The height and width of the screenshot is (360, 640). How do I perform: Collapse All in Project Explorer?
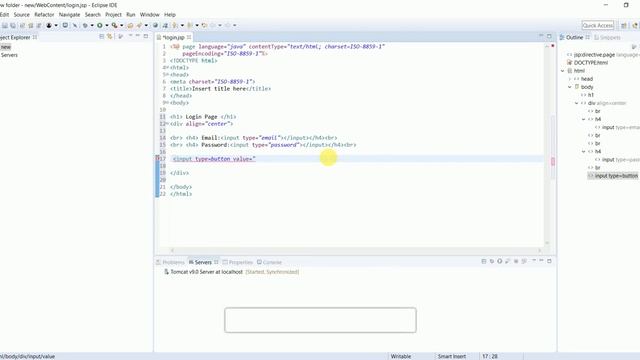click(102, 37)
